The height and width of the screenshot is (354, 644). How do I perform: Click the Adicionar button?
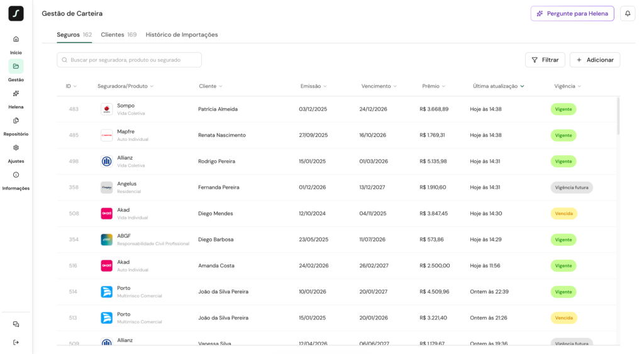point(594,60)
